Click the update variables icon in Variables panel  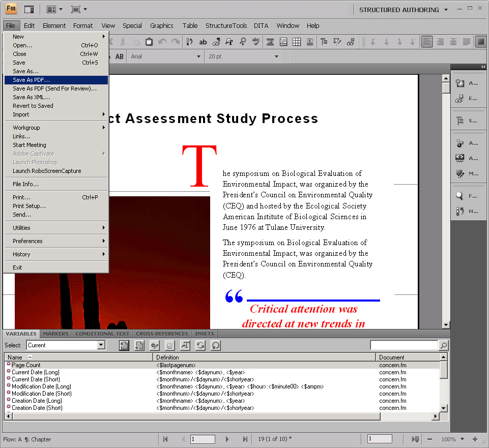pyautogui.click(x=199, y=345)
